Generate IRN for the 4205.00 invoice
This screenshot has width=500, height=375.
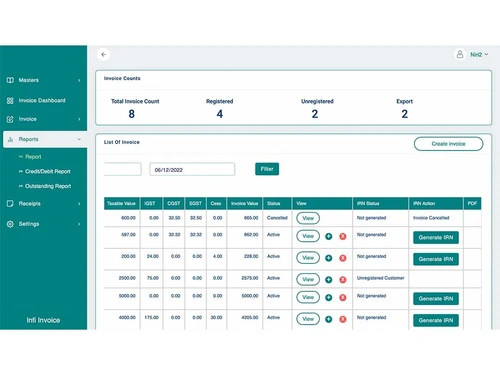pyautogui.click(x=436, y=320)
